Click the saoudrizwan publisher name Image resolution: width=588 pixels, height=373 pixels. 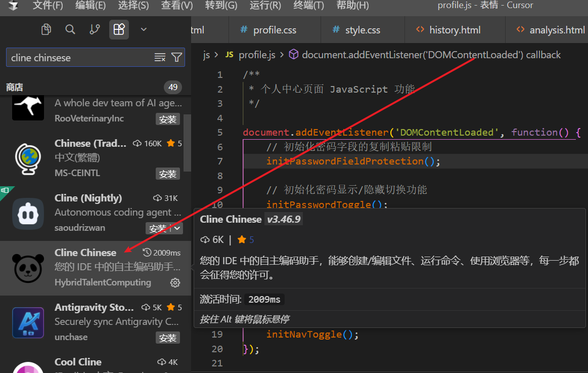click(x=80, y=228)
